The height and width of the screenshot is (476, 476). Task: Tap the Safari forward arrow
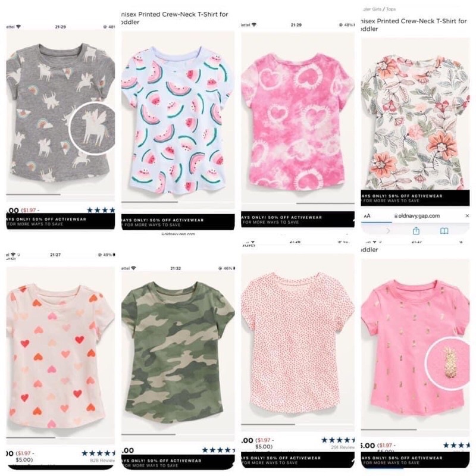389,231
